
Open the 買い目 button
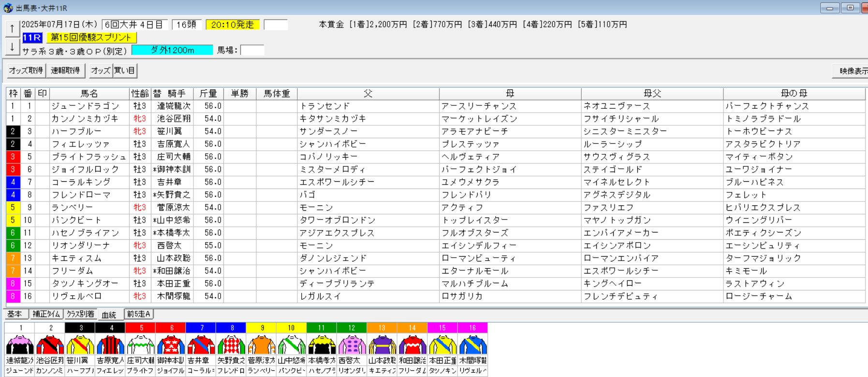coord(125,71)
